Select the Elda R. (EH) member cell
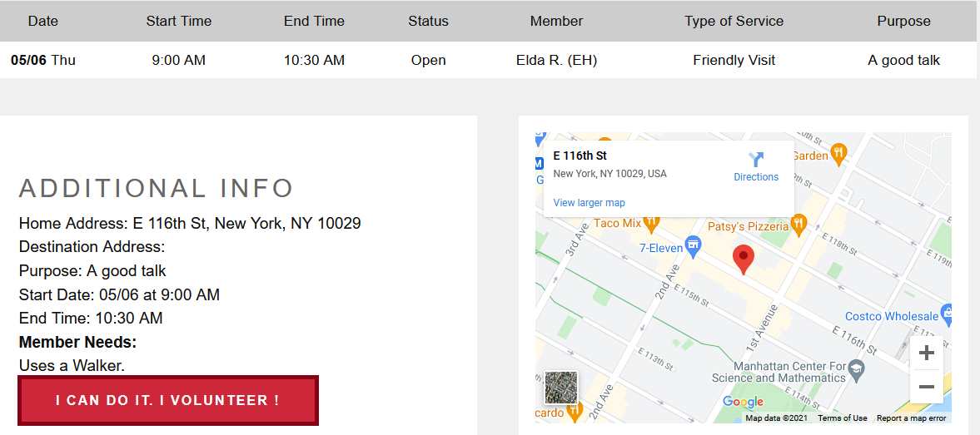980x435 pixels. coord(556,61)
